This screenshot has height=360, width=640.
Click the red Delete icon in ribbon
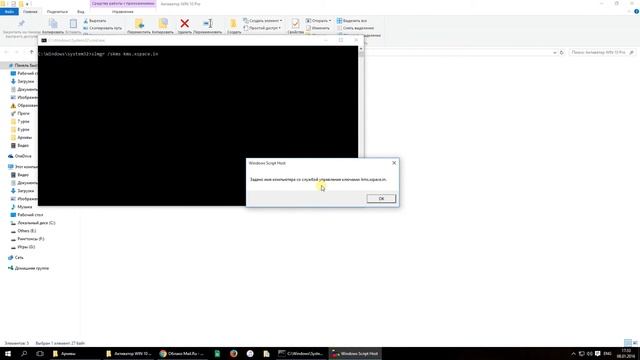[x=184, y=24]
